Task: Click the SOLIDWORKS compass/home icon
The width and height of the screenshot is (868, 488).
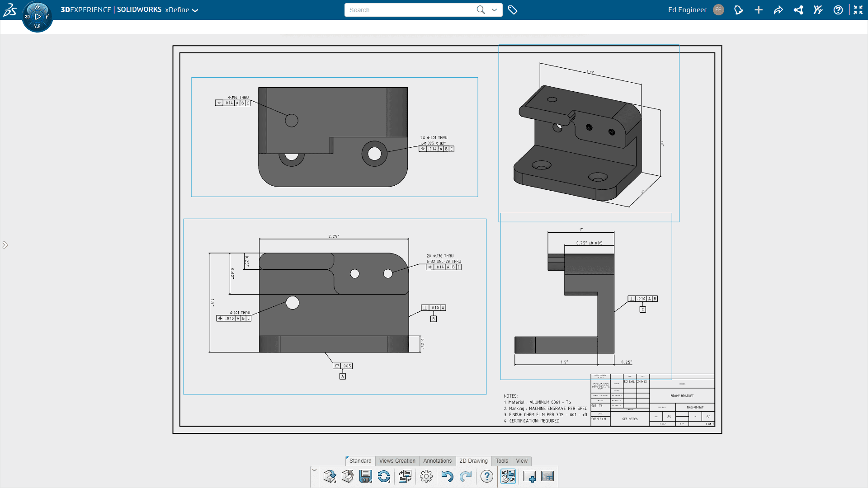Action: 38,16
